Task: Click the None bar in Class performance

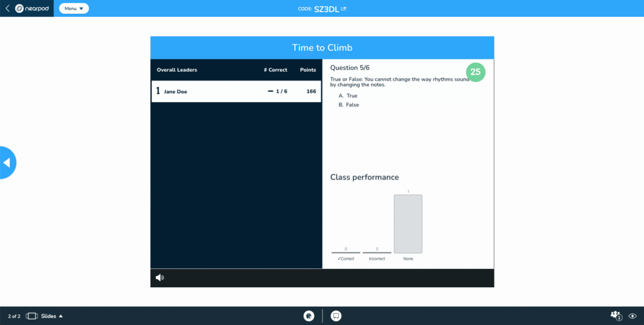Action: 408,224
